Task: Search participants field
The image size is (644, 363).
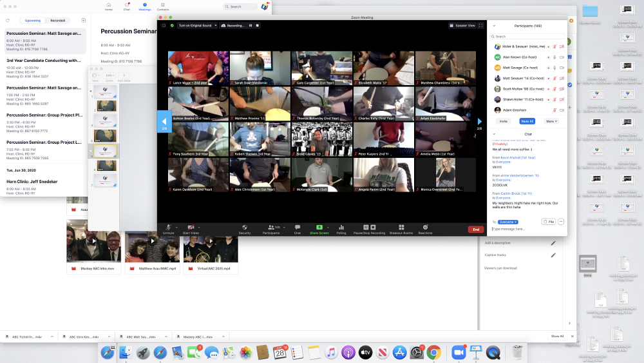Action: pyautogui.click(x=527, y=36)
